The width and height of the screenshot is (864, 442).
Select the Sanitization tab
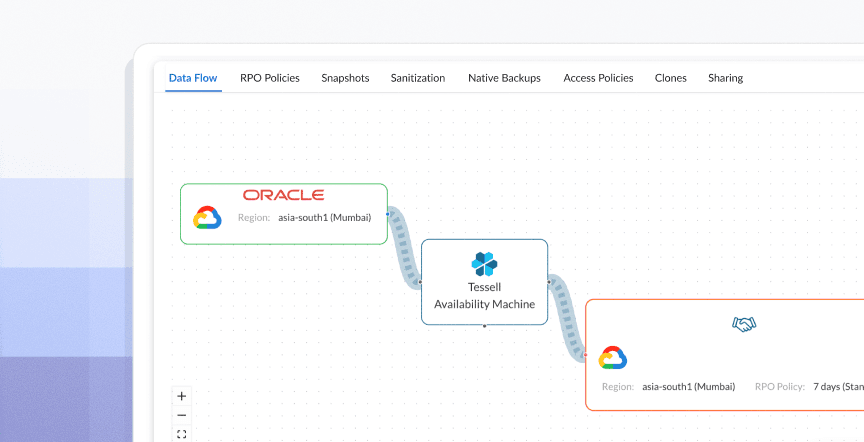click(x=418, y=78)
